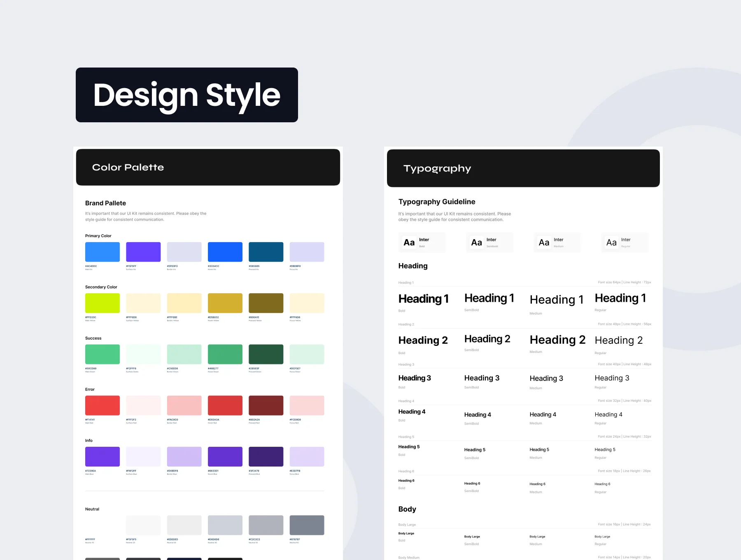
Task: Click the Body Large Bold sample
Action: coord(406,534)
